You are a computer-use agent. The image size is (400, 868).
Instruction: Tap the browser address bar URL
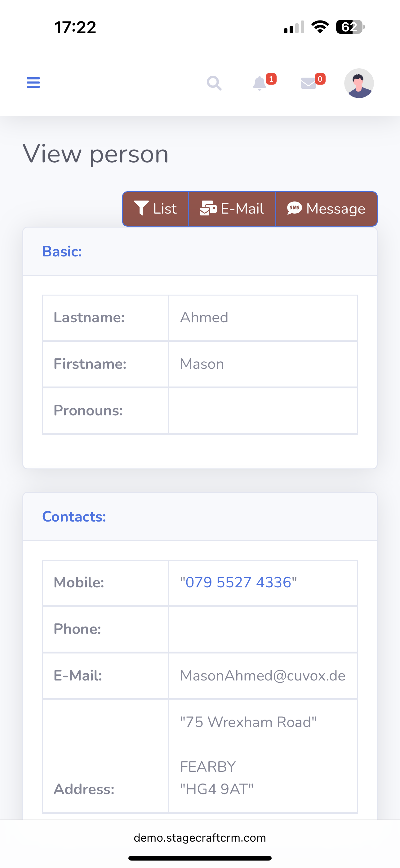[x=200, y=838]
